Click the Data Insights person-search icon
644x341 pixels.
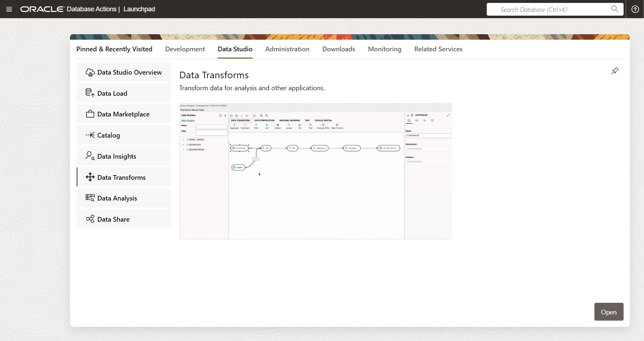90,156
